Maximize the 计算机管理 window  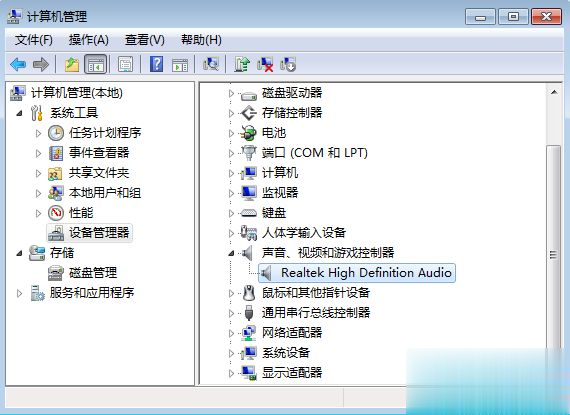[513, 17]
